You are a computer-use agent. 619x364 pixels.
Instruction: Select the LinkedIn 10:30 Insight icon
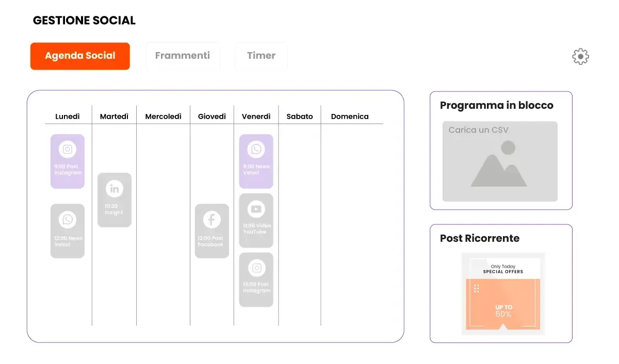[x=115, y=189]
